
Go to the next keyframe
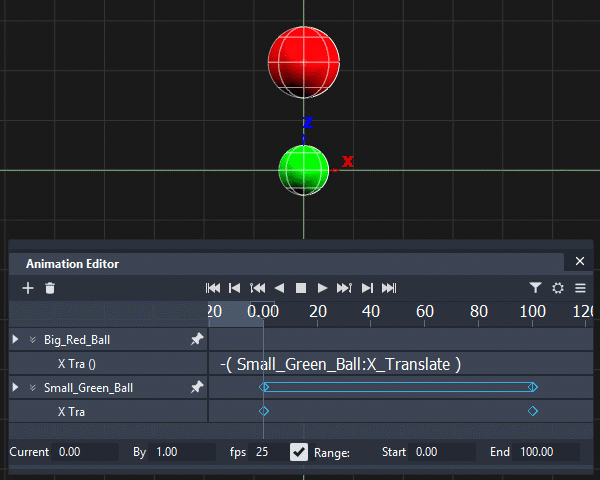coord(344,288)
